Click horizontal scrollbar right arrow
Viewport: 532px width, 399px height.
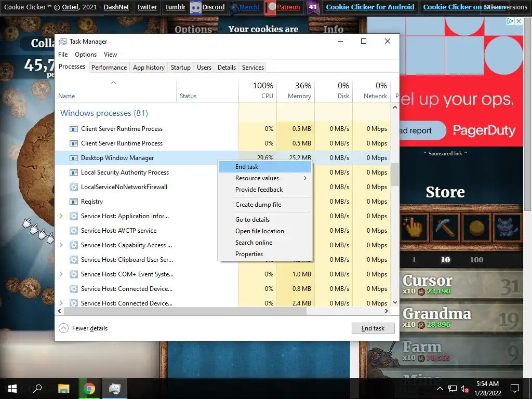coord(386,311)
